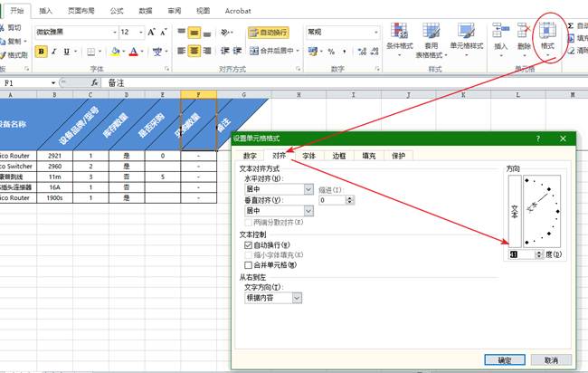
Task: Open 字体 tab in format dialog
Action: pos(309,156)
